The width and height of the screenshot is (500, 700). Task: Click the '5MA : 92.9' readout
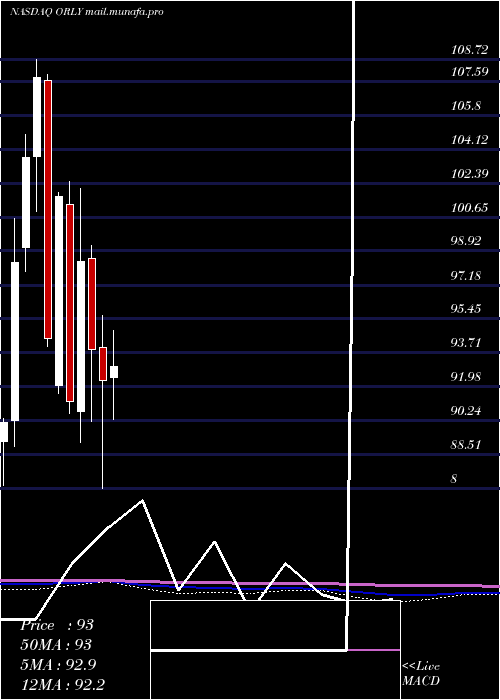pyautogui.click(x=59, y=665)
